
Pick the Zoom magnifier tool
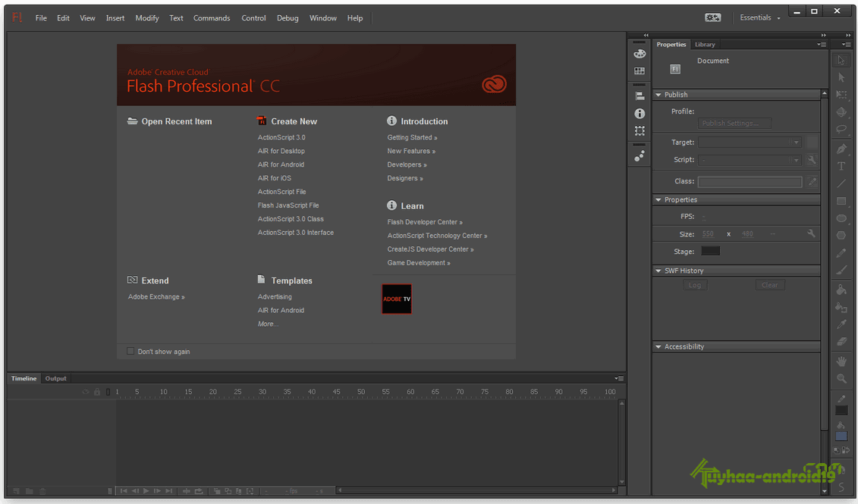(841, 378)
